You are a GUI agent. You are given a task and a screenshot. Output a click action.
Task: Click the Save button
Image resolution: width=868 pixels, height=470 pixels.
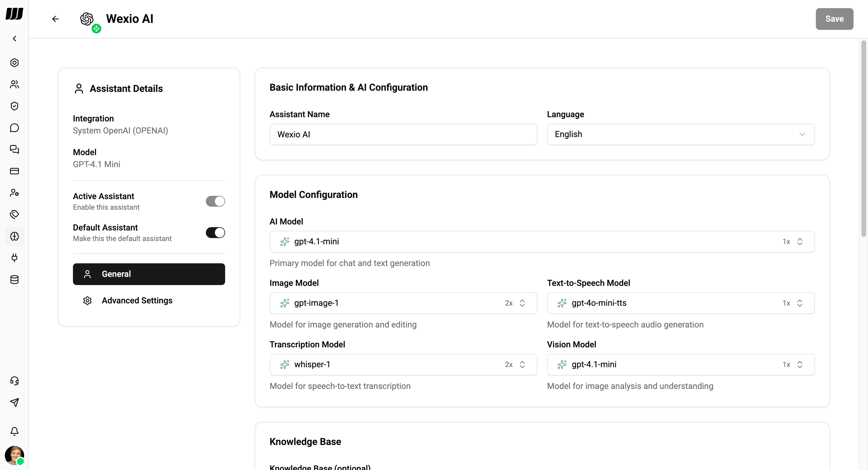click(x=834, y=19)
